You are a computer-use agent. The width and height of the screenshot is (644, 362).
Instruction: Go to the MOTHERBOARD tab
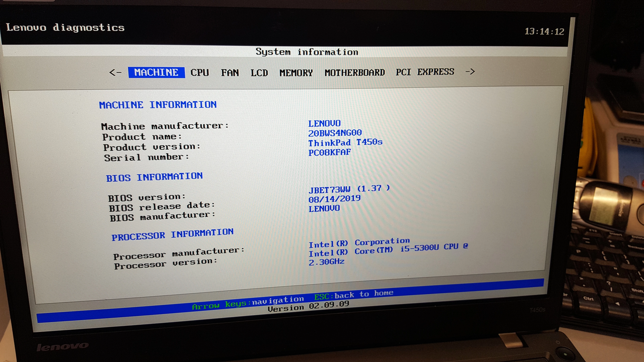[x=354, y=72]
